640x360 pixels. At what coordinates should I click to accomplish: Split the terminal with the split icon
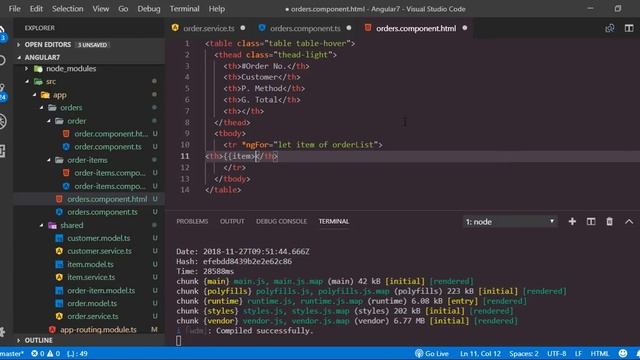click(x=591, y=221)
